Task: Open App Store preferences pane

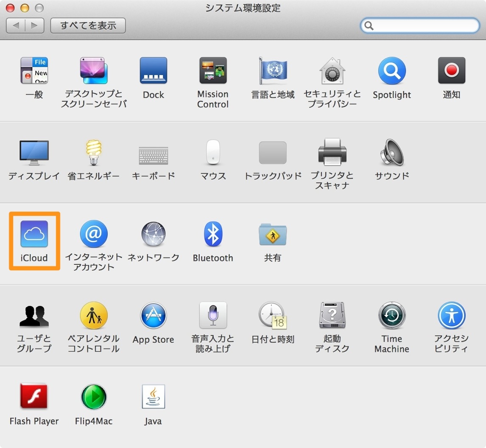Action: click(154, 316)
